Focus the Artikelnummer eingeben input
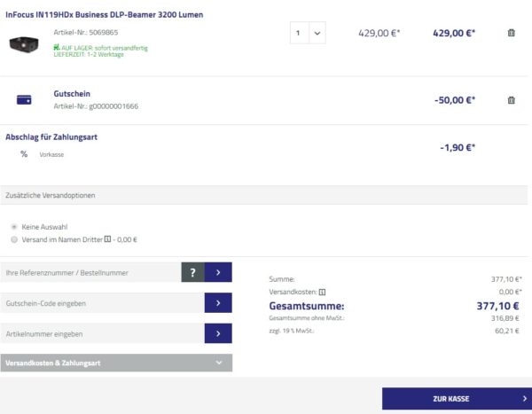This screenshot has height=414, width=532. click(102, 333)
